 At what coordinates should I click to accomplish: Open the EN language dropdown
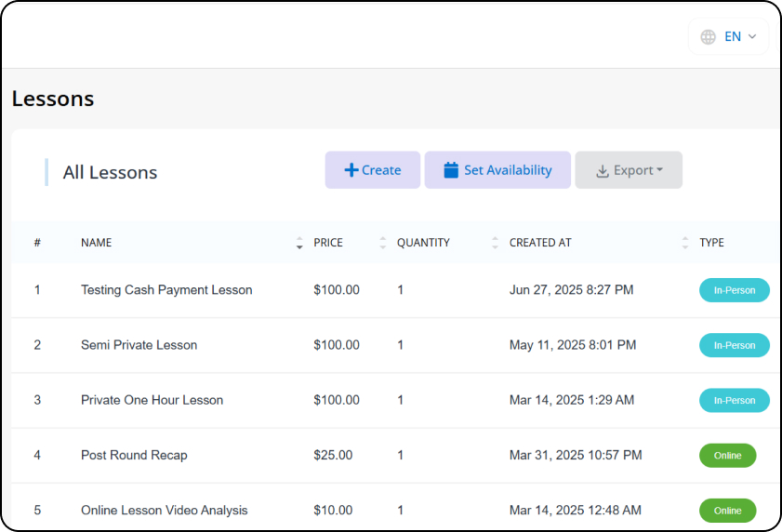729,37
